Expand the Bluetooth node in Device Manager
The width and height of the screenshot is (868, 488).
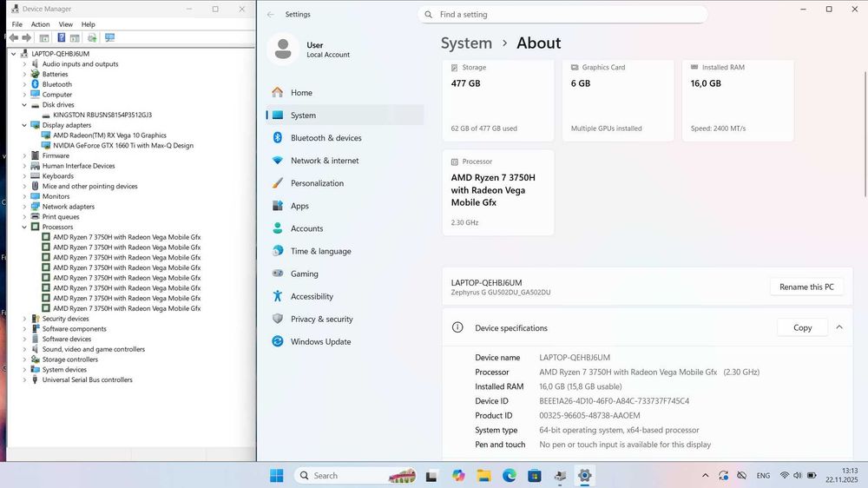click(24, 85)
